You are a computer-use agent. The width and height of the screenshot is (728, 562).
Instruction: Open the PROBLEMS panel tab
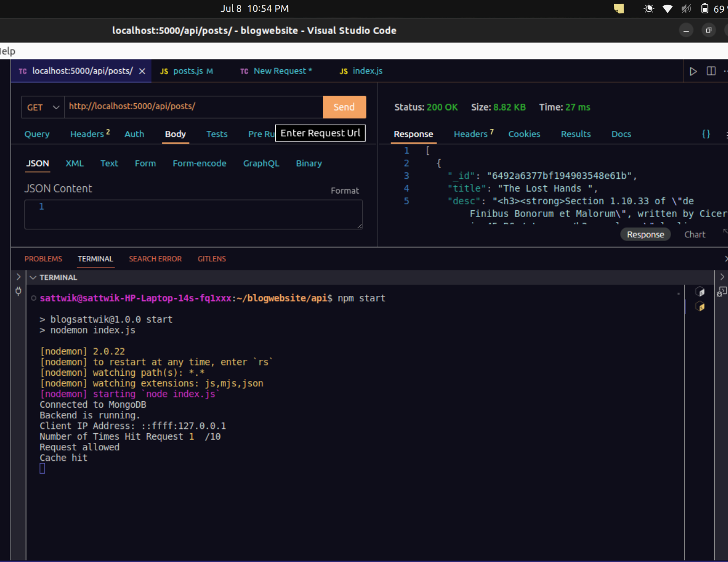43,259
